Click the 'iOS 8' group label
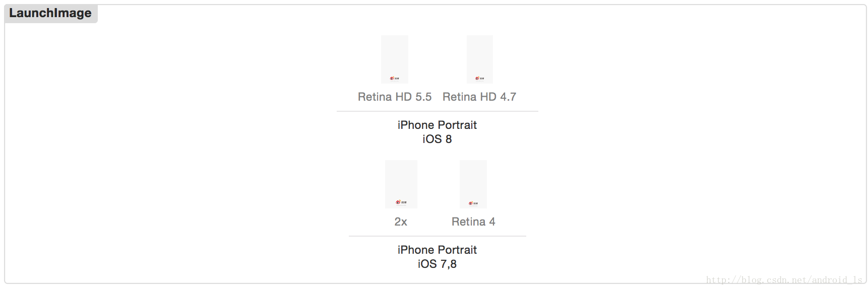The image size is (868, 290). tap(437, 139)
